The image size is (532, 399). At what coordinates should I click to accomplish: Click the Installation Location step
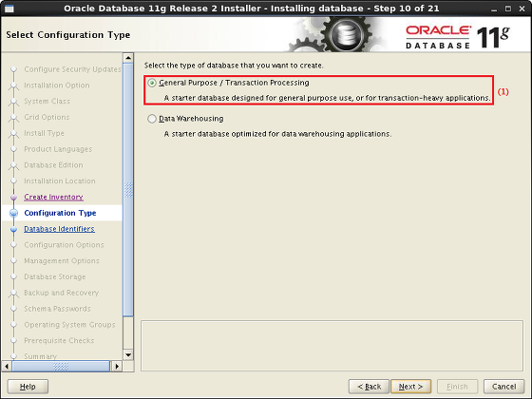tap(60, 181)
